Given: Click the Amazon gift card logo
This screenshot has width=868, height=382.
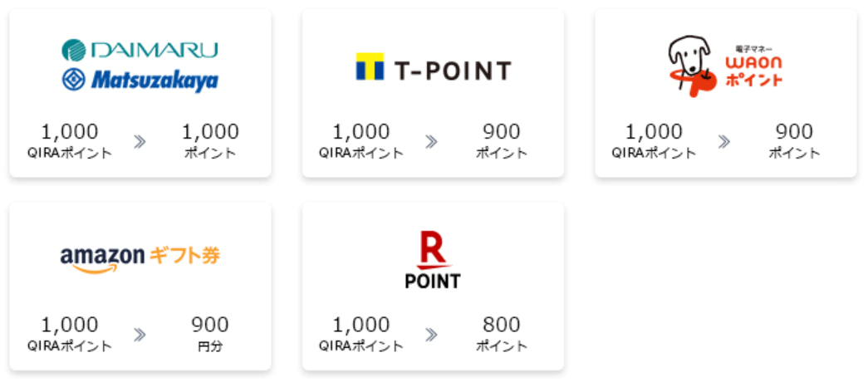Looking at the screenshot, I should (140, 257).
